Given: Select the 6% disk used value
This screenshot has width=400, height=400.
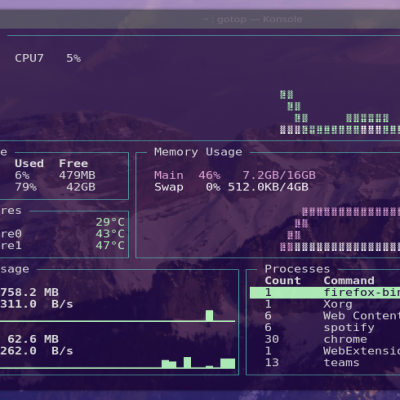Looking at the screenshot, I should 22,175.
